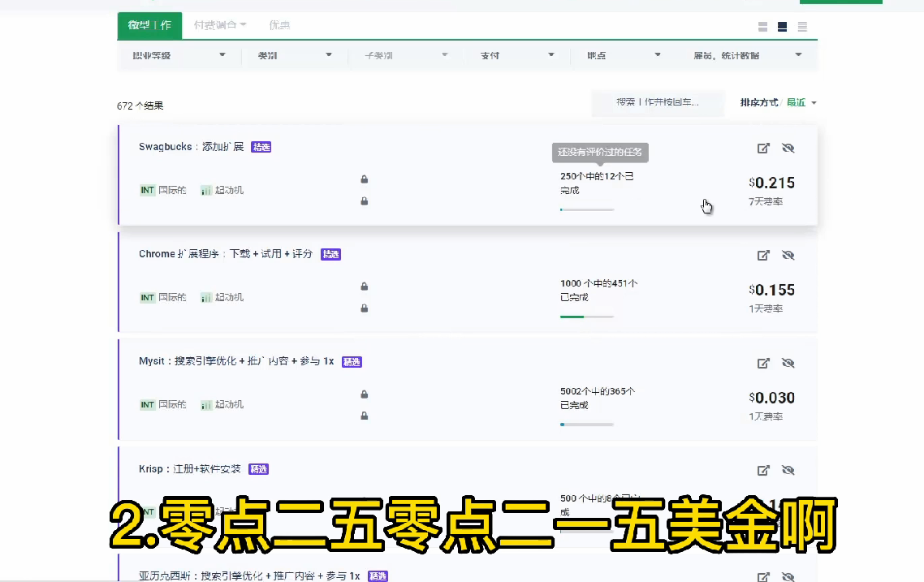Open the Swagbucks job in a new window
The height and width of the screenshot is (582, 924).
pyautogui.click(x=763, y=148)
